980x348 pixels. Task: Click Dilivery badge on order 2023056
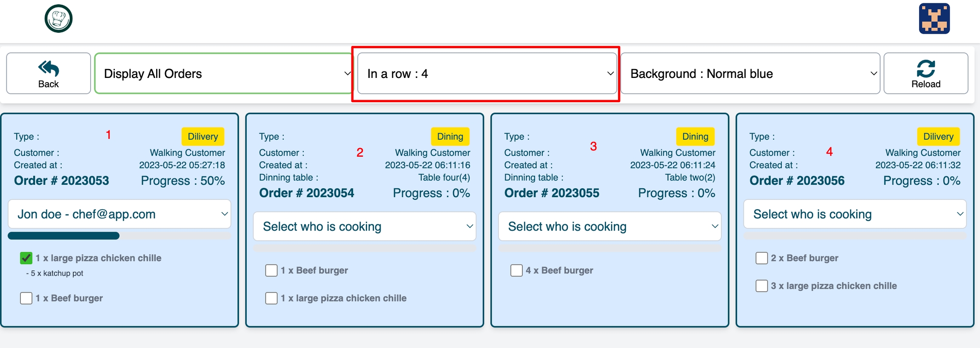click(938, 136)
